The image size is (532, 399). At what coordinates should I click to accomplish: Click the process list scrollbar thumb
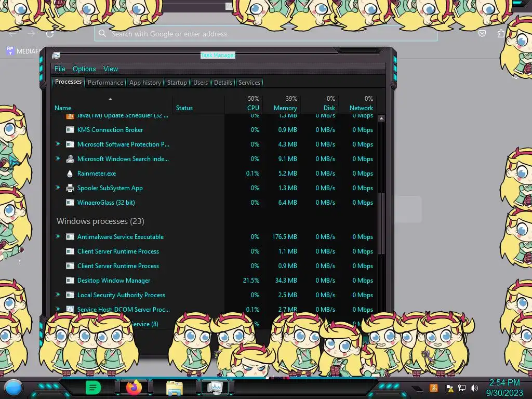click(x=381, y=223)
